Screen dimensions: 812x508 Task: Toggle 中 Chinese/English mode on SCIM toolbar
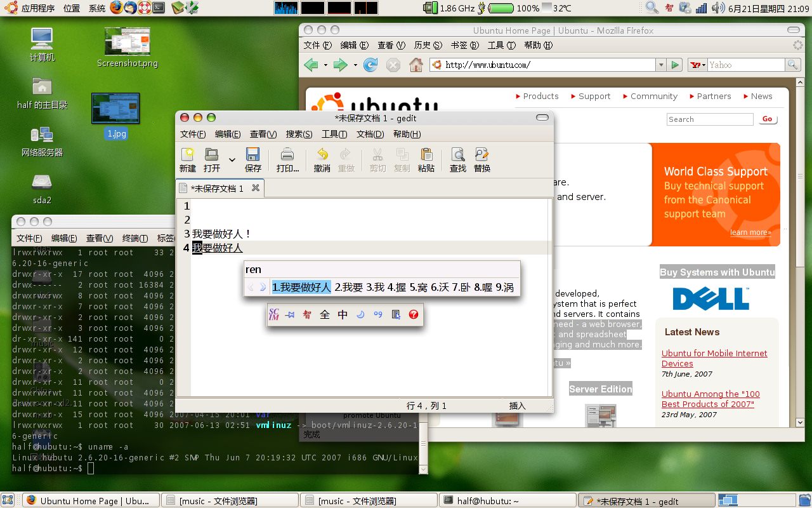point(343,314)
